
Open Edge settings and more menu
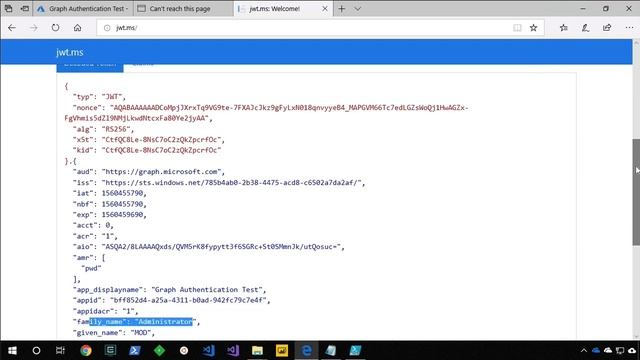(x=629, y=28)
